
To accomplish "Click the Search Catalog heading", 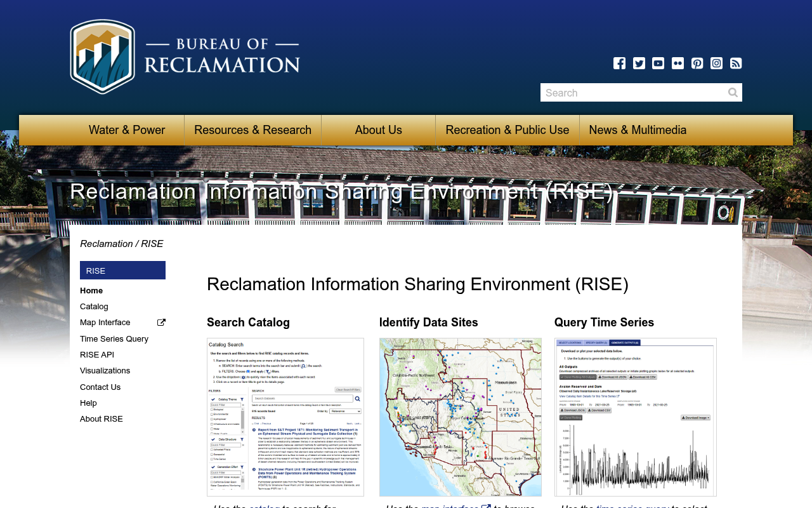I will (248, 323).
